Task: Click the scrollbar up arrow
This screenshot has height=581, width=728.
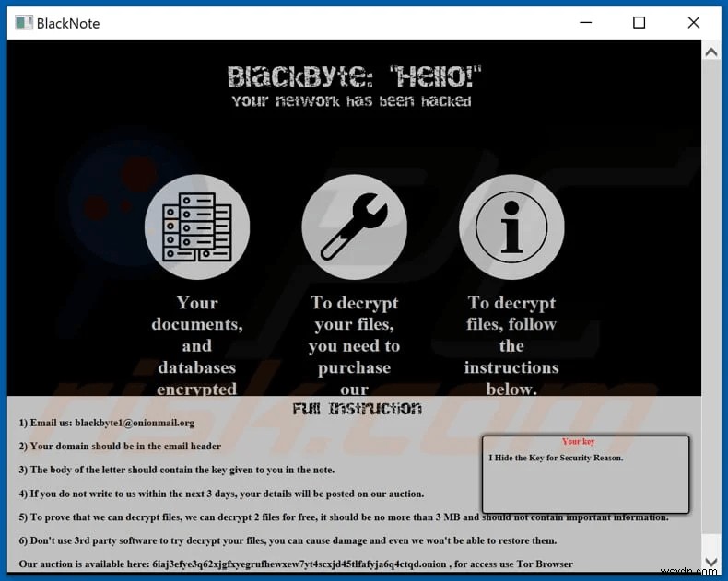Action: pos(710,52)
